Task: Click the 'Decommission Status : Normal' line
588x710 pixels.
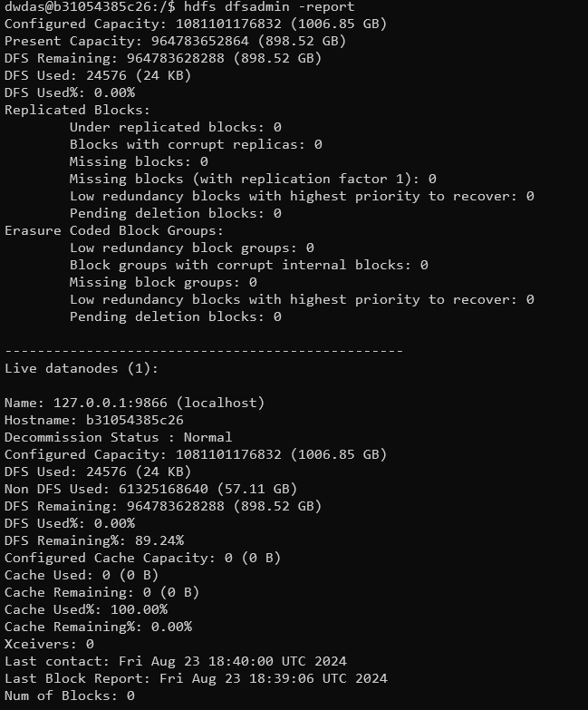Action: click(x=118, y=437)
